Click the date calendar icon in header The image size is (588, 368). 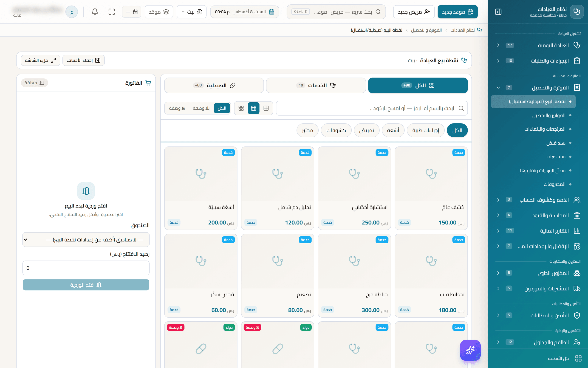click(x=272, y=12)
